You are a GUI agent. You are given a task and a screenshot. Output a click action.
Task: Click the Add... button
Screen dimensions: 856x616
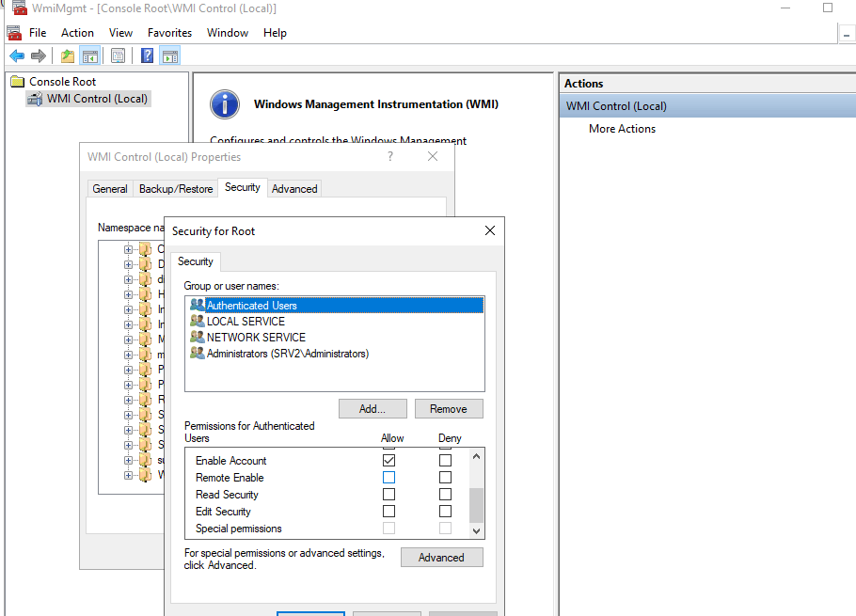click(373, 409)
